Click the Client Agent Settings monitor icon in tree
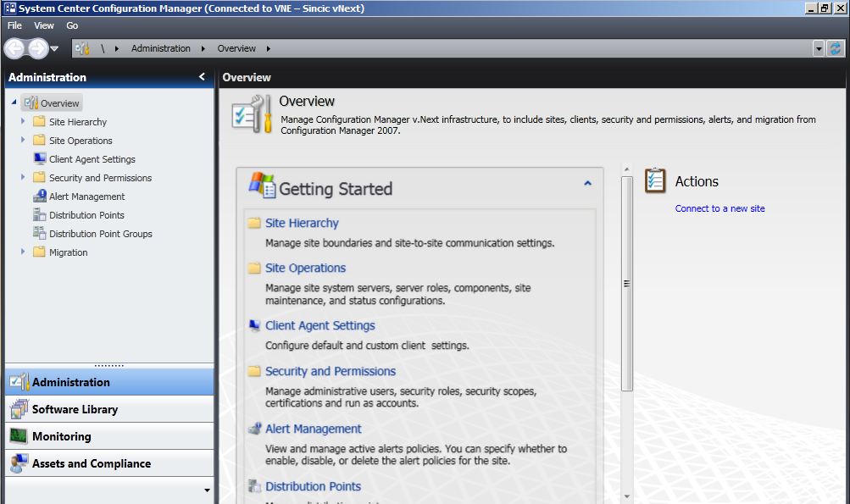The height and width of the screenshot is (504, 850). pyautogui.click(x=40, y=158)
